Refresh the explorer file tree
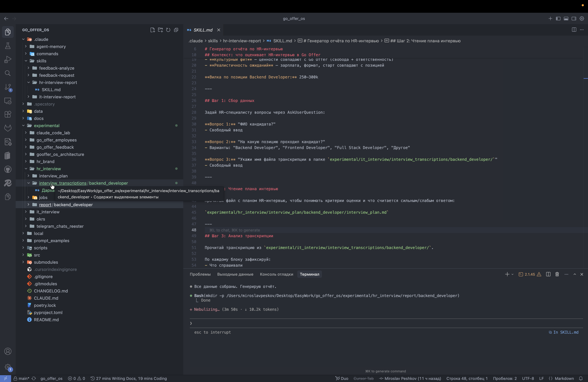Viewport: 588px width, 382px height. 168,30
